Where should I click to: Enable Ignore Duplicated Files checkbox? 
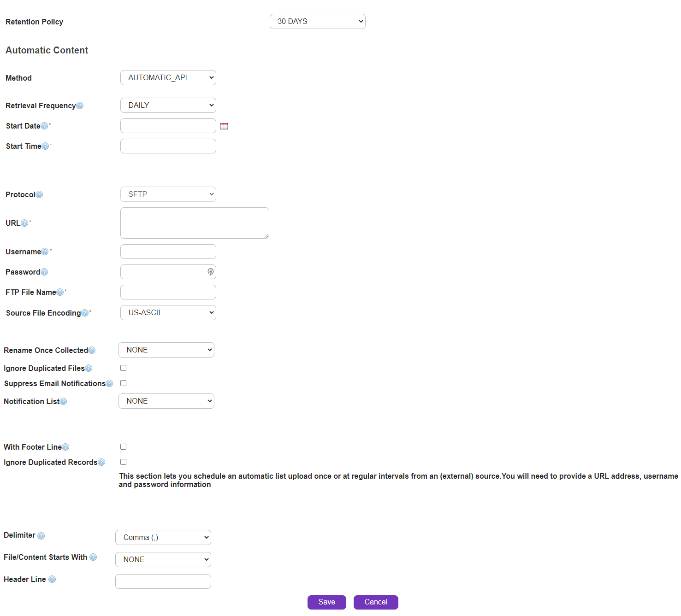123,368
